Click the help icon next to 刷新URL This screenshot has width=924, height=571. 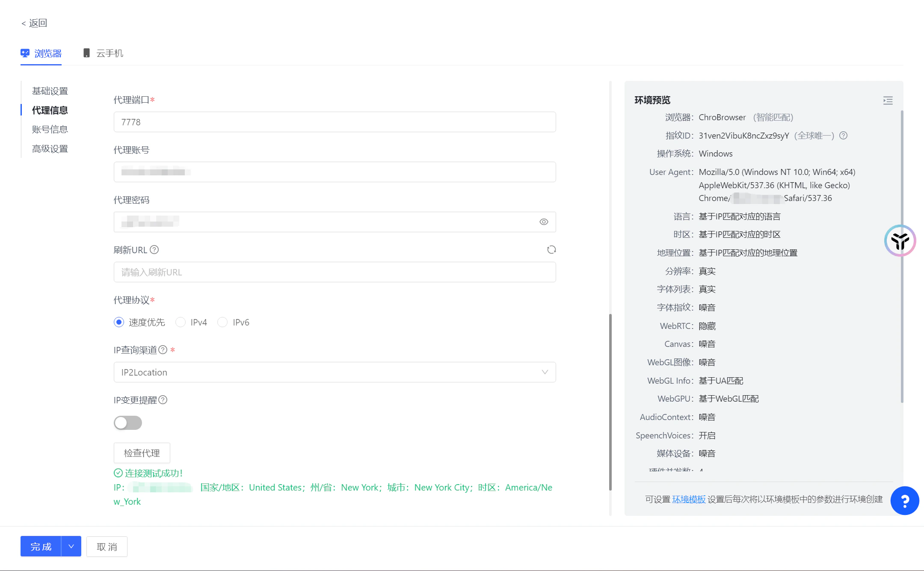(x=154, y=250)
